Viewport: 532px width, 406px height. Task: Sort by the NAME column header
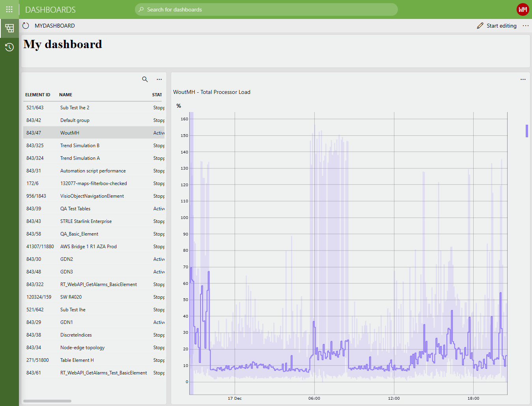point(65,95)
